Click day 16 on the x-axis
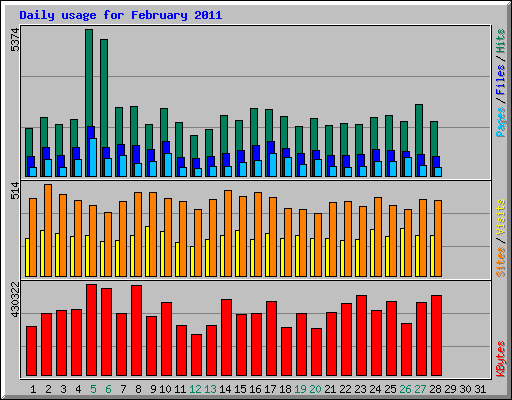The height and width of the screenshot is (400, 512). coord(255,389)
